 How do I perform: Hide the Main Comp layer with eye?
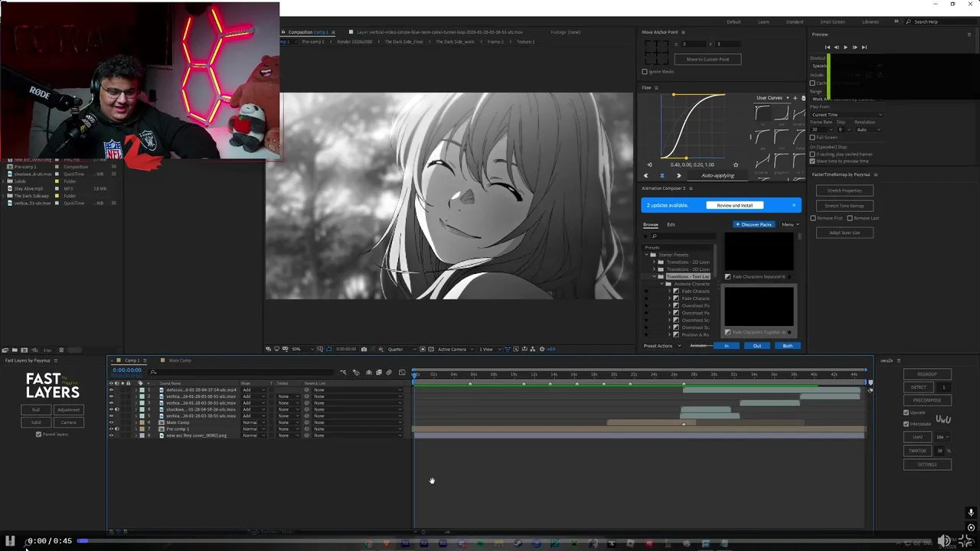pos(111,422)
